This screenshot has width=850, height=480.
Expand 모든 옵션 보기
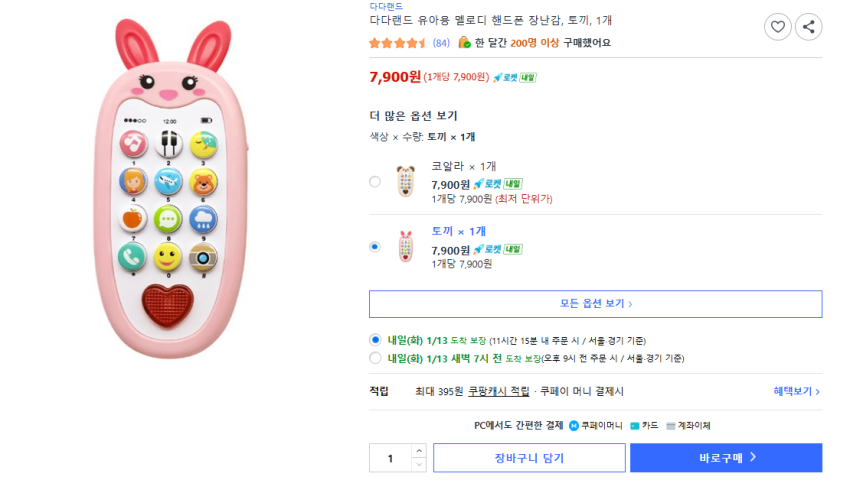pos(595,304)
